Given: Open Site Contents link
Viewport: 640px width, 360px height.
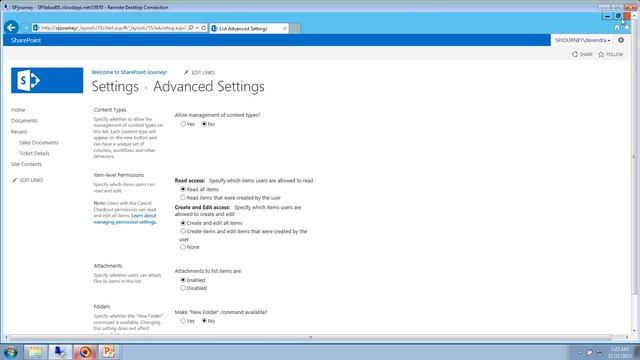Looking at the screenshot, I should [26, 164].
